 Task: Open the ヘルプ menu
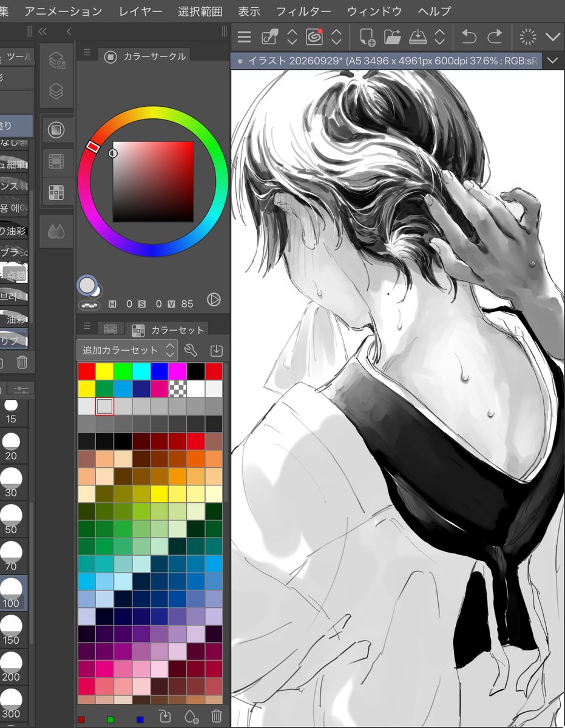tap(435, 11)
